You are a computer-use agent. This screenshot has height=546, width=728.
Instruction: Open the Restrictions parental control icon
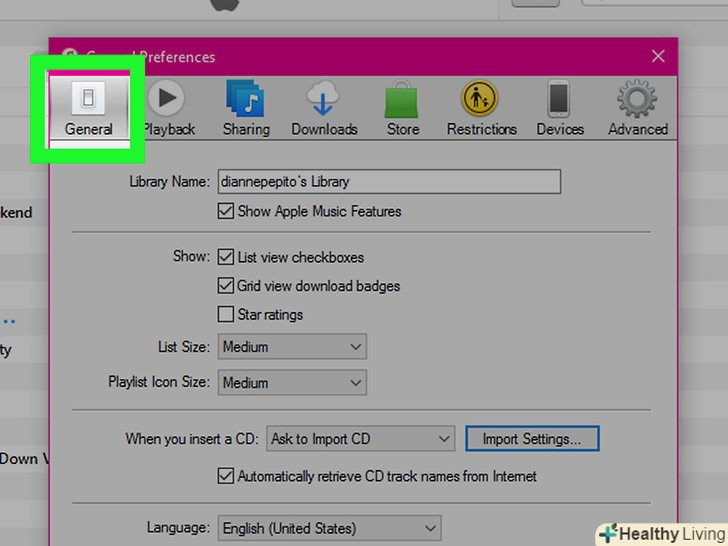(x=480, y=98)
